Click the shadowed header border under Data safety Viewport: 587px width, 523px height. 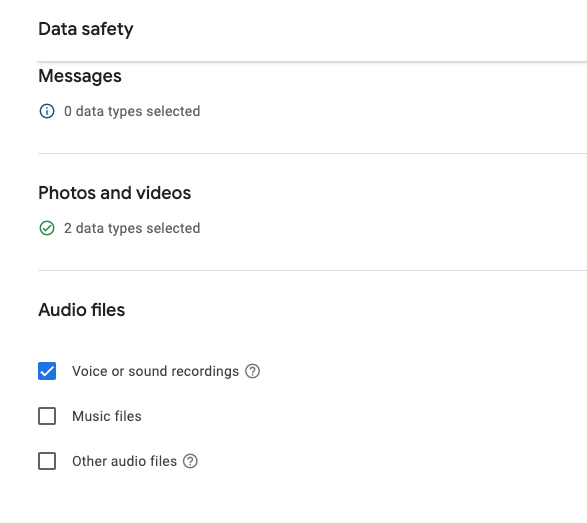312,61
